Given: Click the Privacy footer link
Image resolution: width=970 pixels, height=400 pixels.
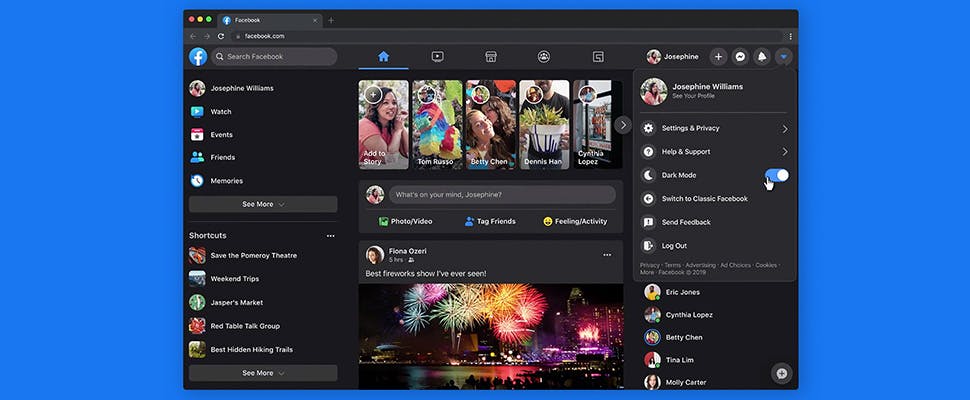Looking at the screenshot, I should (x=650, y=265).
